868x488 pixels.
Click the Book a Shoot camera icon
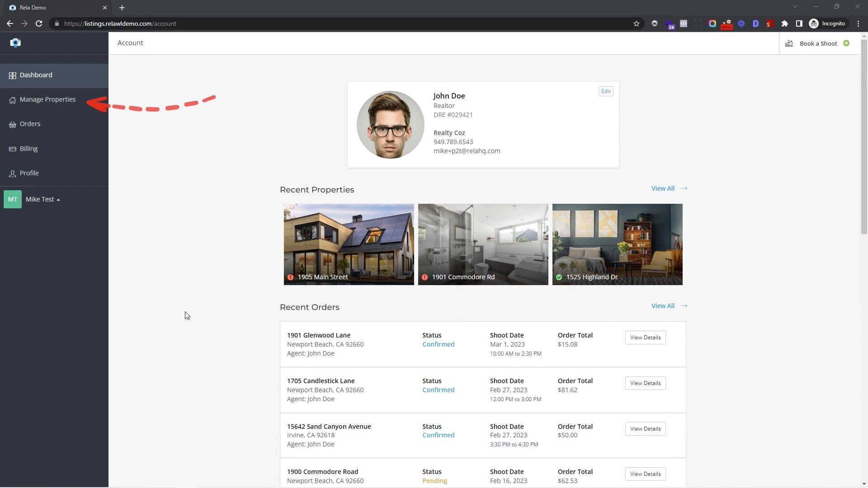[x=789, y=43]
